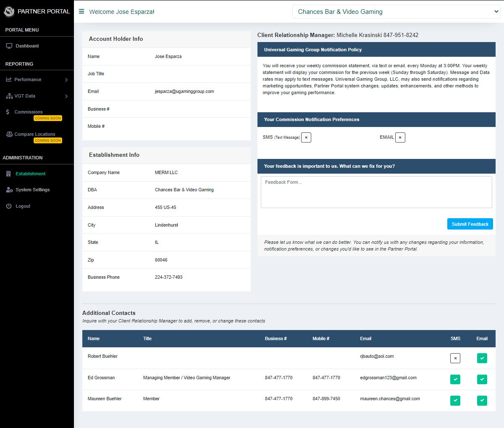Click Client Relationship Manager phone 847-951-8242
This screenshot has width=504, height=428.
click(x=401, y=35)
